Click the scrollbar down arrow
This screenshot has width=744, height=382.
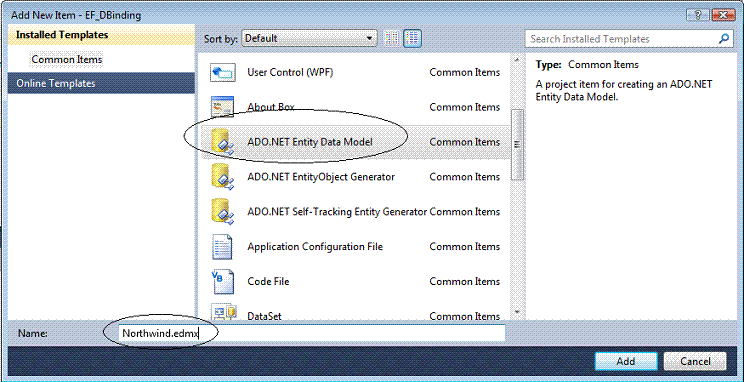(x=517, y=313)
